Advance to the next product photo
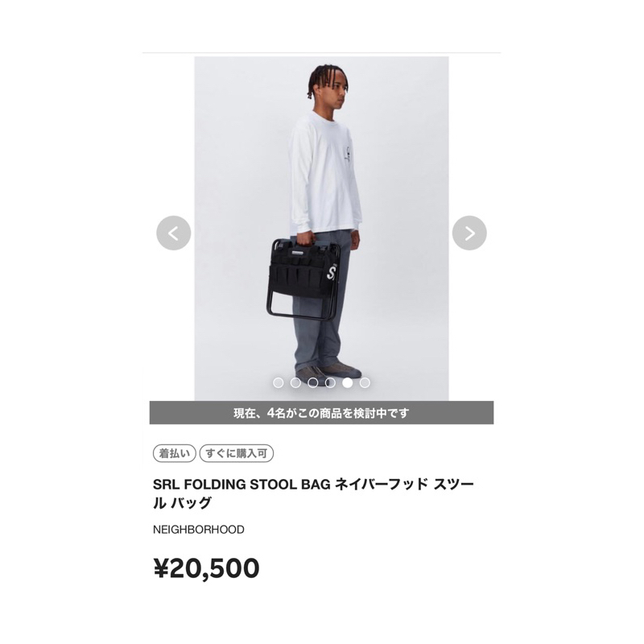This screenshot has height=644, width=644. 469,233
